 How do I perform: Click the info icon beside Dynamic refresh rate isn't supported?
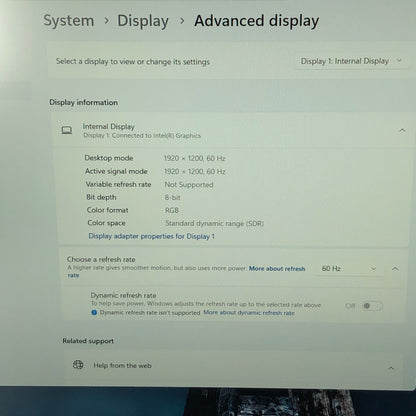94,313
